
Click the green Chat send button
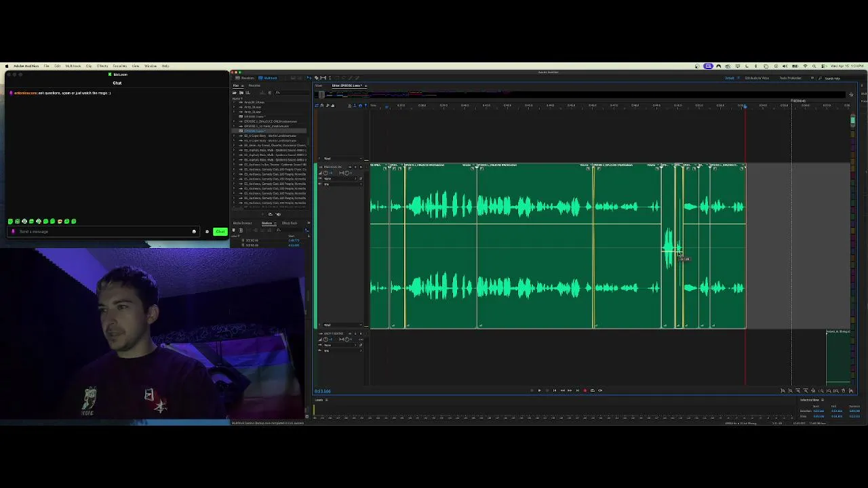(220, 231)
